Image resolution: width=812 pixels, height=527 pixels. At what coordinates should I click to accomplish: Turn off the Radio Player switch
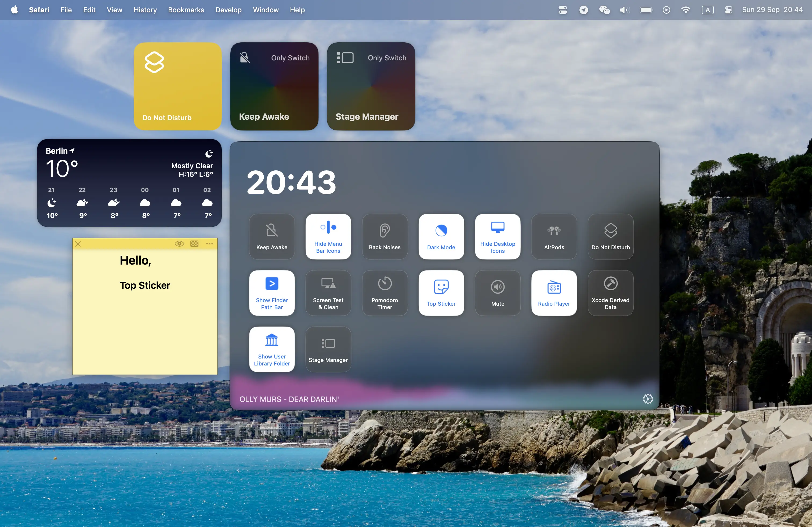553,292
